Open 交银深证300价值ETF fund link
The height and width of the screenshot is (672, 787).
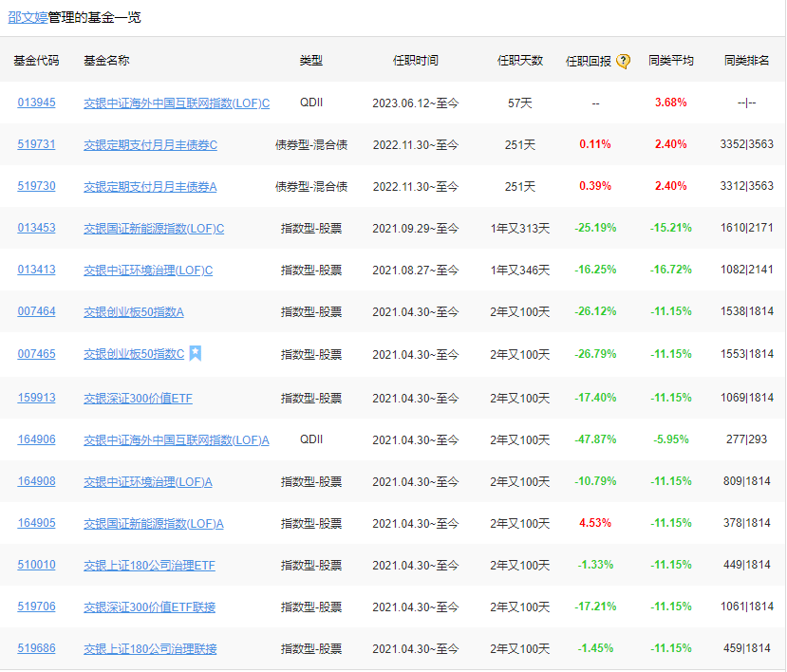(x=138, y=399)
